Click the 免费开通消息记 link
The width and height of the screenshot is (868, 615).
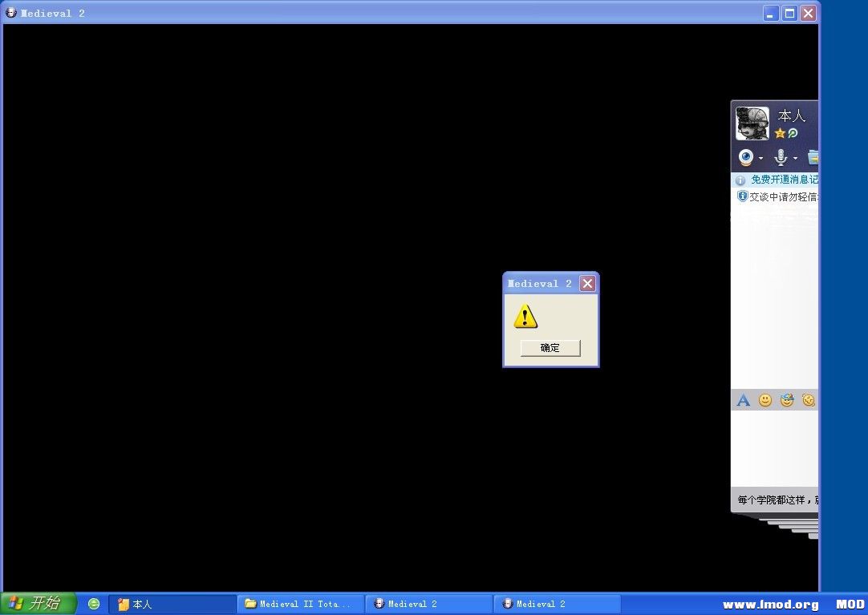tap(784, 180)
